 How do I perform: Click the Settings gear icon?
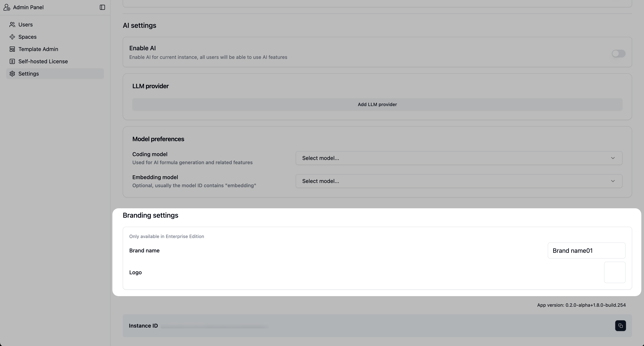(x=12, y=74)
